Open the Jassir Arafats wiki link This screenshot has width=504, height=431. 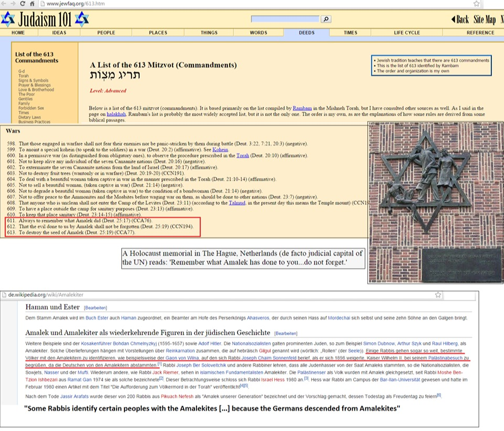tap(74, 397)
